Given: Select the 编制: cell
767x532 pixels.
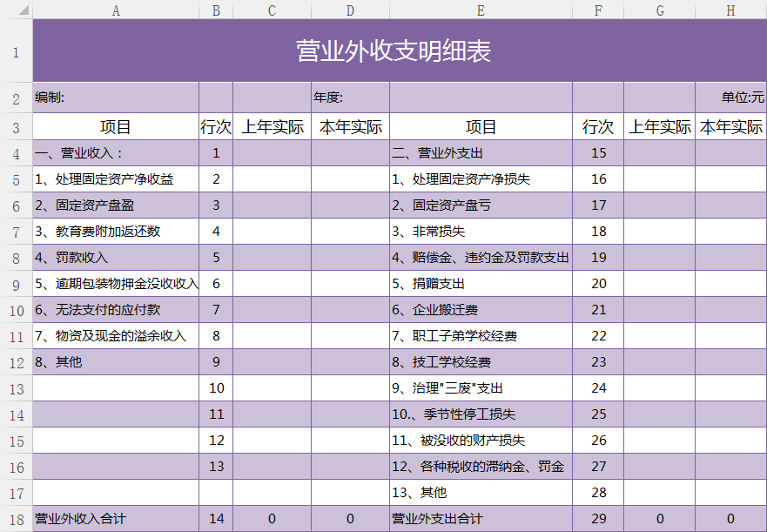Looking at the screenshot, I should (116, 98).
